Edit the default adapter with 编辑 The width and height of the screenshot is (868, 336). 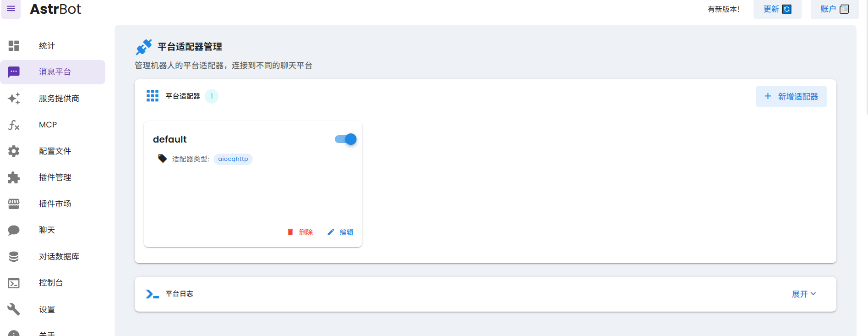[x=340, y=232]
